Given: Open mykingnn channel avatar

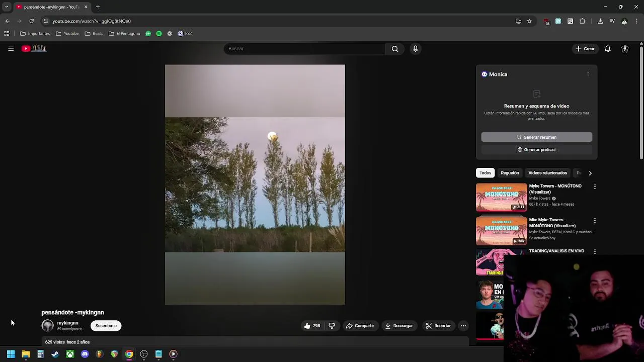Looking at the screenshot, I should [47, 326].
